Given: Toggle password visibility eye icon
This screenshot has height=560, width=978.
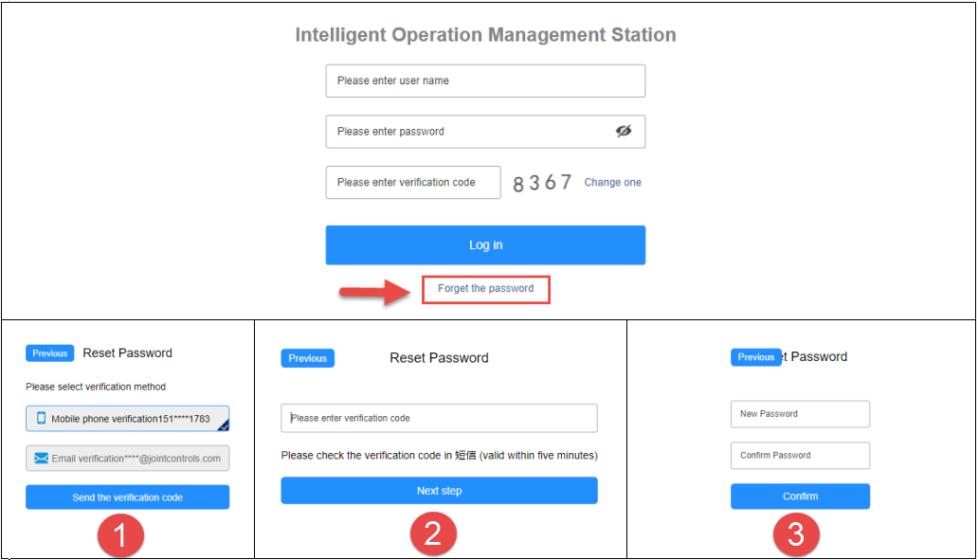Looking at the screenshot, I should pyautogui.click(x=623, y=132).
